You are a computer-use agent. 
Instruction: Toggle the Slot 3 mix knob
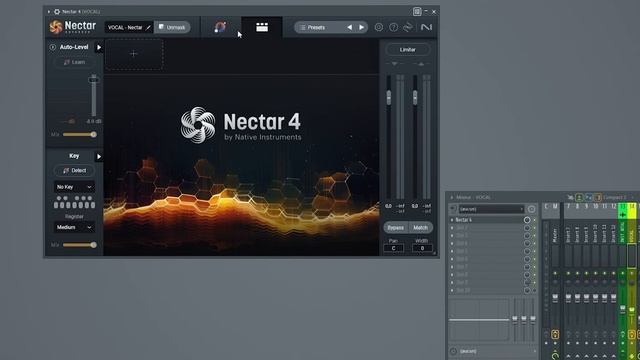pyautogui.click(x=527, y=236)
